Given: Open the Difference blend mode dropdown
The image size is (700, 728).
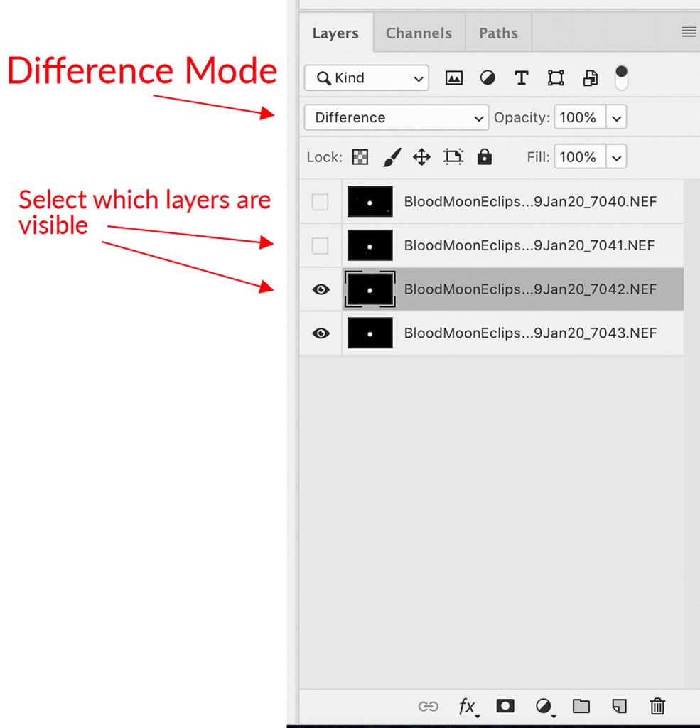Looking at the screenshot, I should pos(397,117).
